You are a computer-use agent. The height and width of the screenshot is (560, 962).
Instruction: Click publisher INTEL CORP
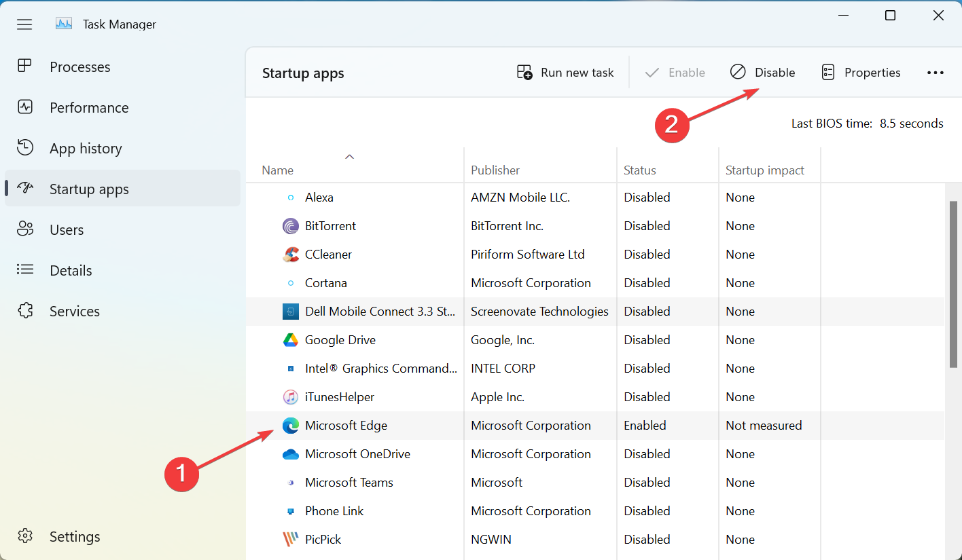503,369
